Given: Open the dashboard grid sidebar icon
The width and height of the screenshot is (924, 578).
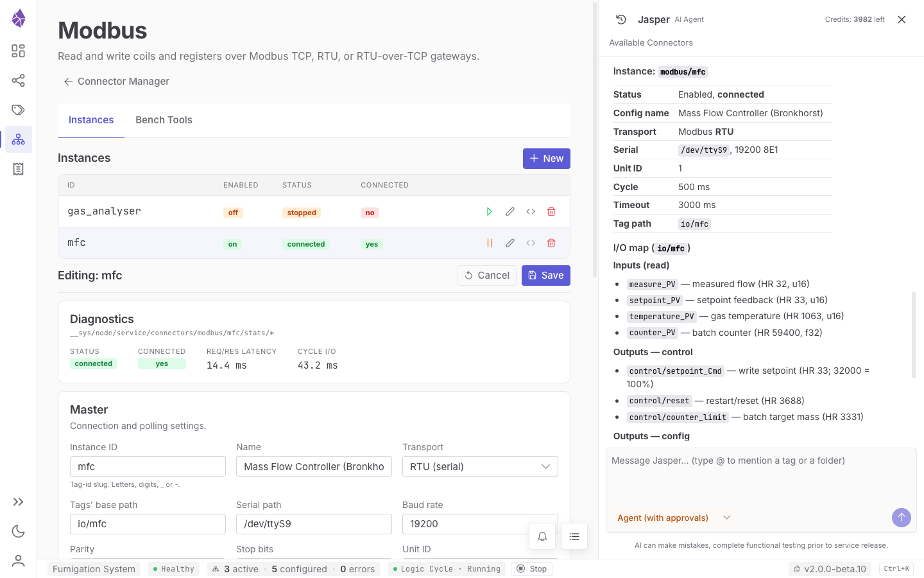Looking at the screenshot, I should [19, 51].
